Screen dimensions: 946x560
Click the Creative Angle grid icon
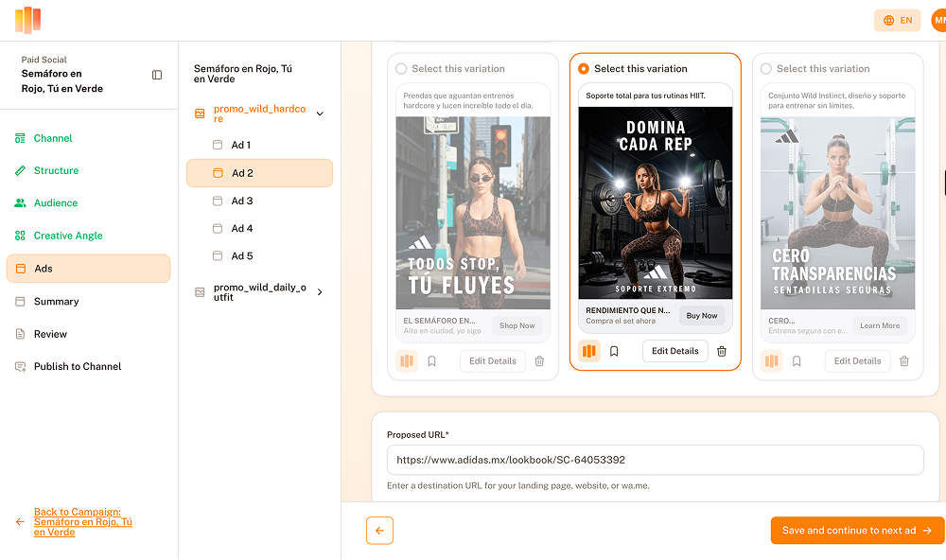(20, 236)
